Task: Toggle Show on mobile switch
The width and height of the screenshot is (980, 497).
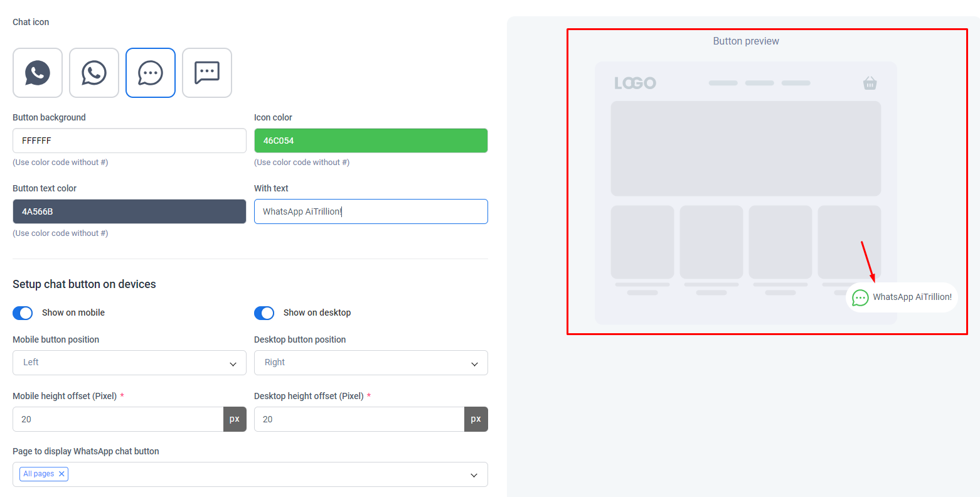Action: point(23,313)
